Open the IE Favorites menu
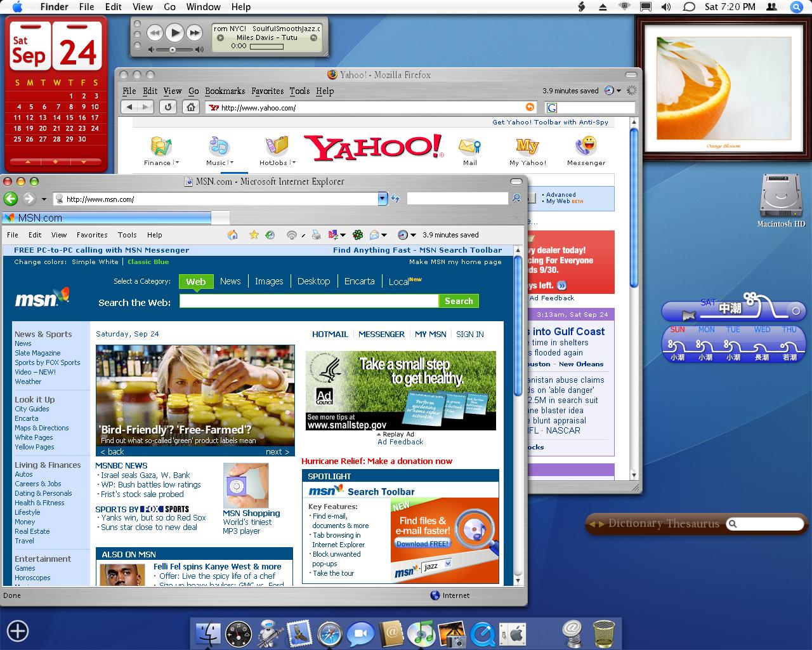 coord(92,235)
